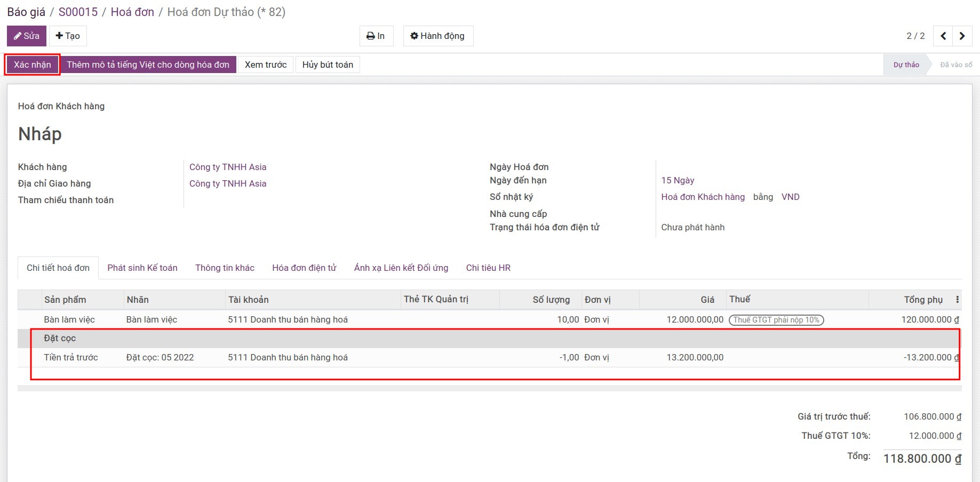
Task: Select the Thông tin khác tab
Action: [x=225, y=268]
